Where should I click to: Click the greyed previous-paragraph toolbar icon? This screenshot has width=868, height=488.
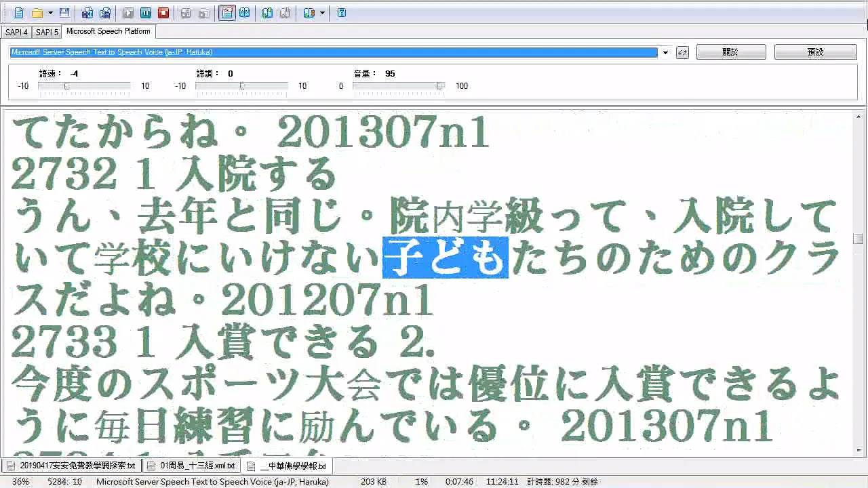186,13
